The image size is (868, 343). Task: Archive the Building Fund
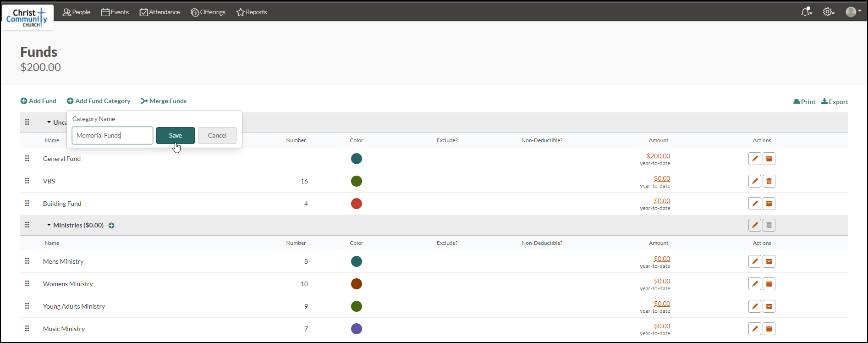769,204
